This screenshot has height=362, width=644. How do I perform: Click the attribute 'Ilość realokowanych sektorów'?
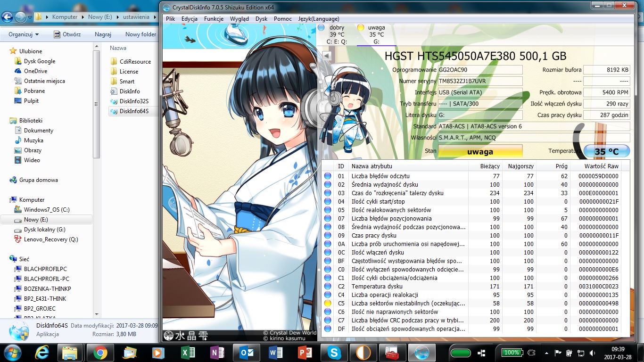tap(391, 210)
